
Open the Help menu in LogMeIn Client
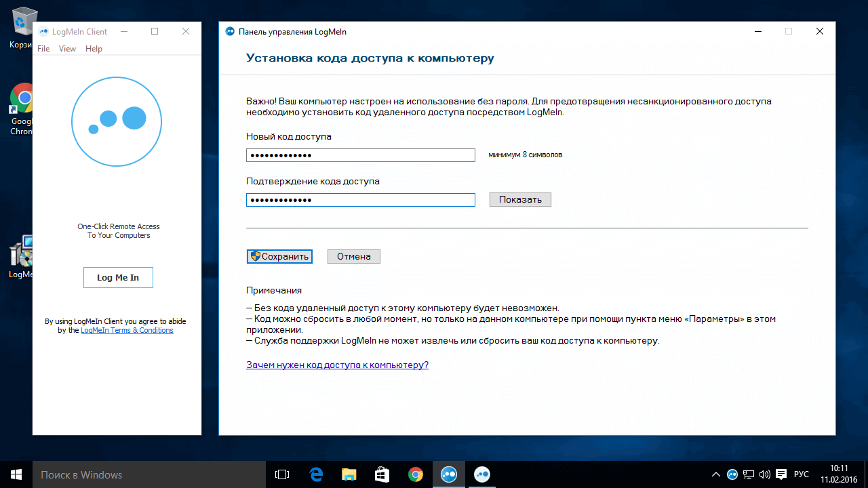(94, 49)
